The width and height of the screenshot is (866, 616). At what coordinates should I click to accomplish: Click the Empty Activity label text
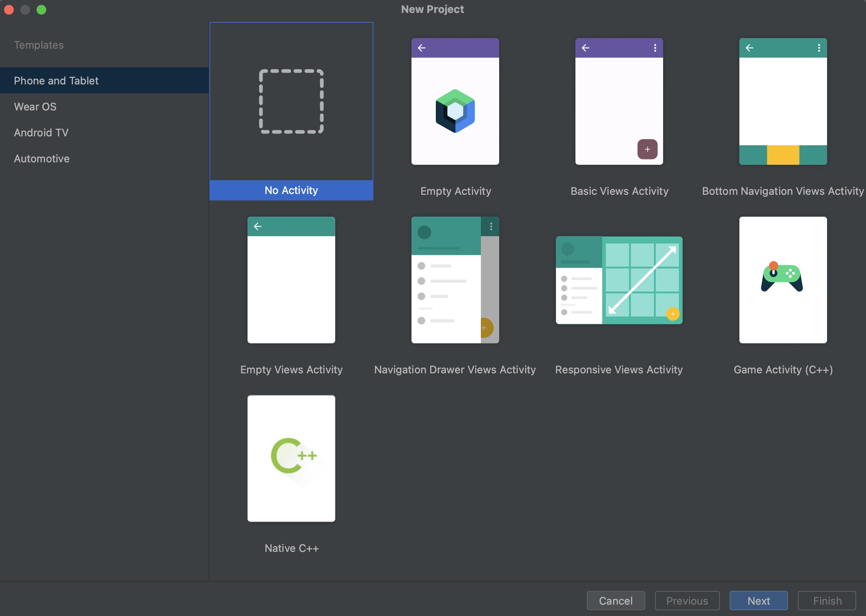pos(455,191)
